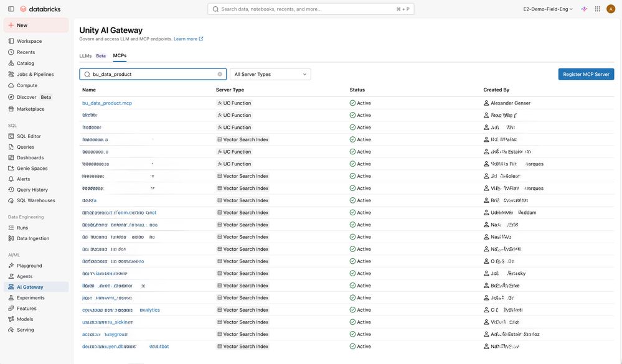Follow the Learn more link
The width and height of the screenshot is (622, 364).
coord(189,39)
